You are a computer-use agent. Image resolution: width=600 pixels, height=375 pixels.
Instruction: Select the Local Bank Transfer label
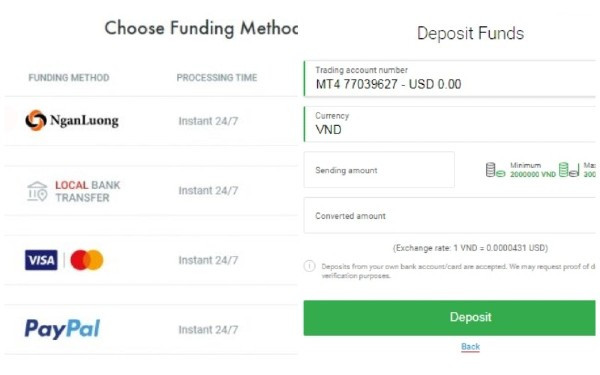[x=88, y=191]
